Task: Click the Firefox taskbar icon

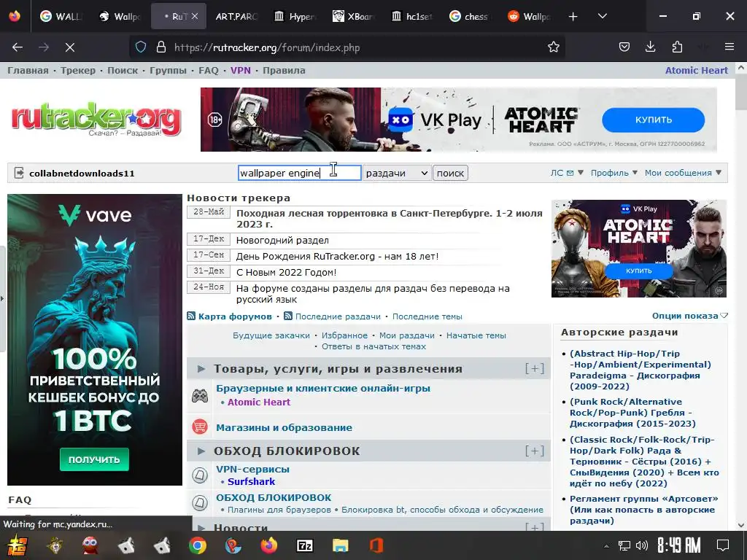Action: coord(269,545)
